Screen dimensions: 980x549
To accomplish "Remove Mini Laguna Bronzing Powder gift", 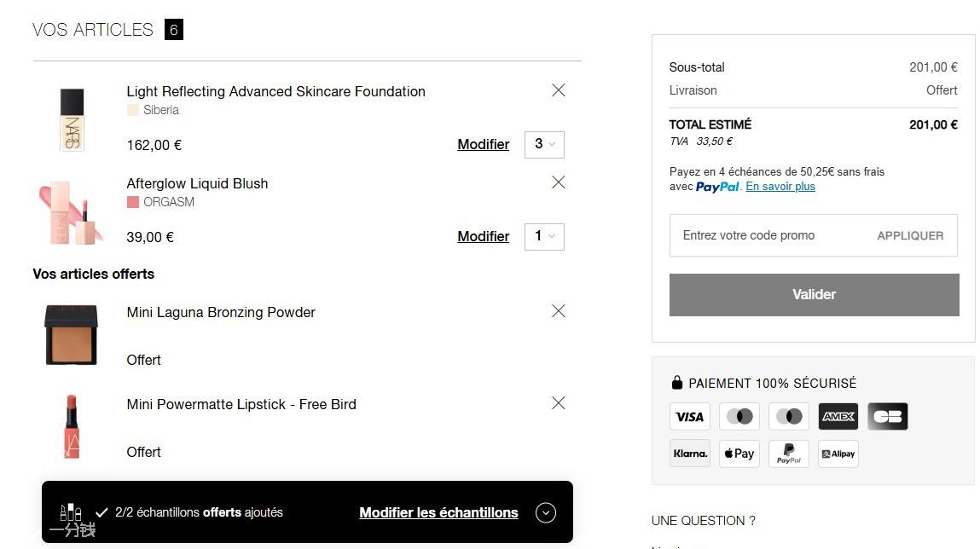I will (558, 311).
